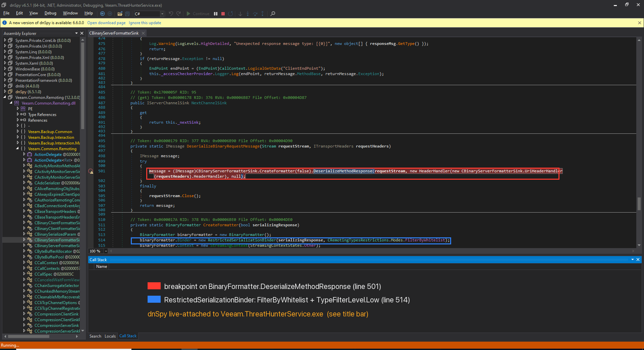This screenshot has width=644, height=350.
Task: Open the Search magnifier tool
Action: (273, 14)
